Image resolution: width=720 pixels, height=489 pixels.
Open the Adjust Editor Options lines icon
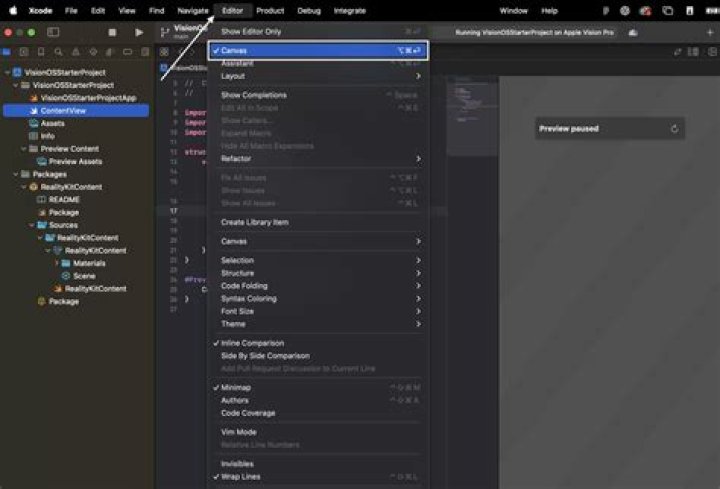(x=693, y=52)
